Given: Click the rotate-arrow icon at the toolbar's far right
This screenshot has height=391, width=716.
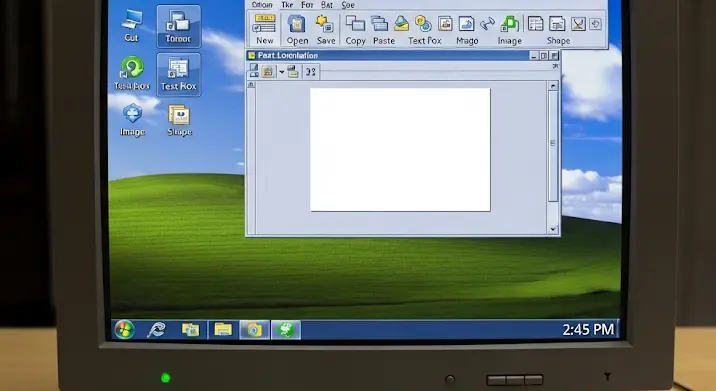Looking at the screenshot, I should click(595, 24).
